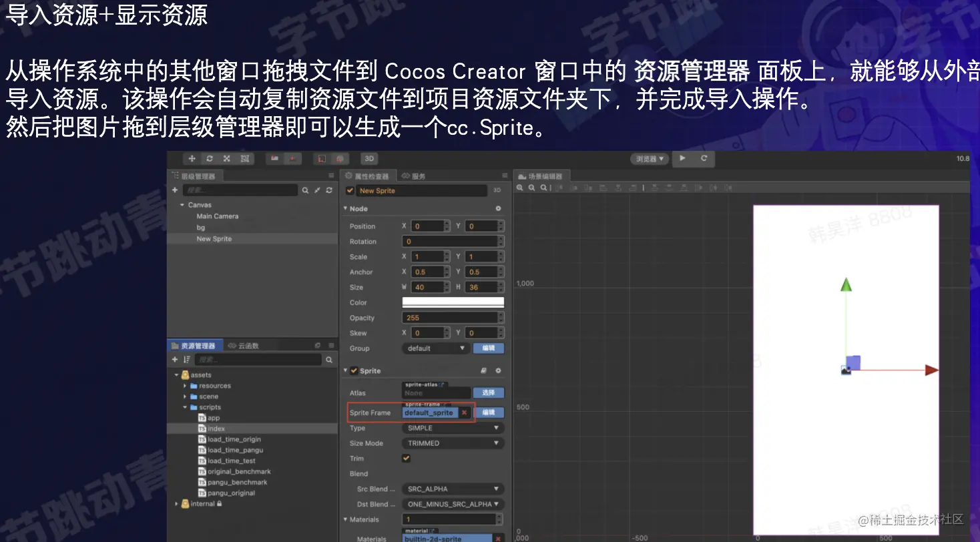Select the rect transform tool in toolbar
Screen dimensions: 980x542
click(x=244, y=159)
